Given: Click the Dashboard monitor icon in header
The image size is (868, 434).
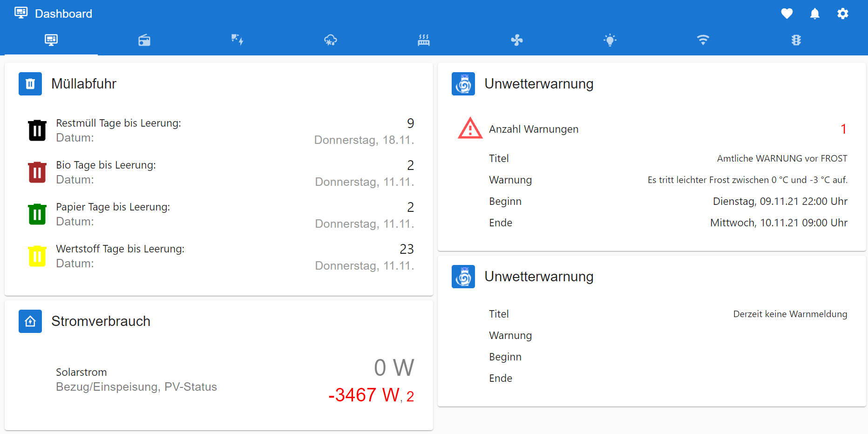Looking at the screenshot, I should coord(21,13).
